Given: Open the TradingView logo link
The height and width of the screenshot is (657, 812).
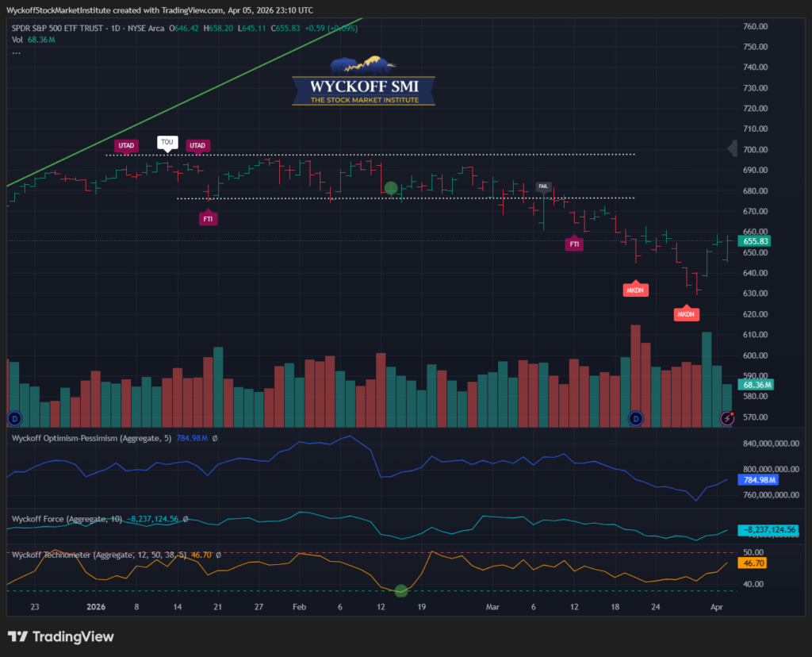Looking at the screenshot, I should pos(61,636).
